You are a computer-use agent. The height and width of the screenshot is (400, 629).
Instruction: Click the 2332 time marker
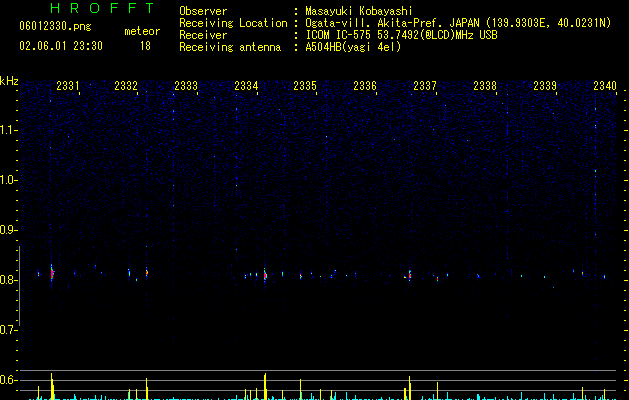coord(126,86)
